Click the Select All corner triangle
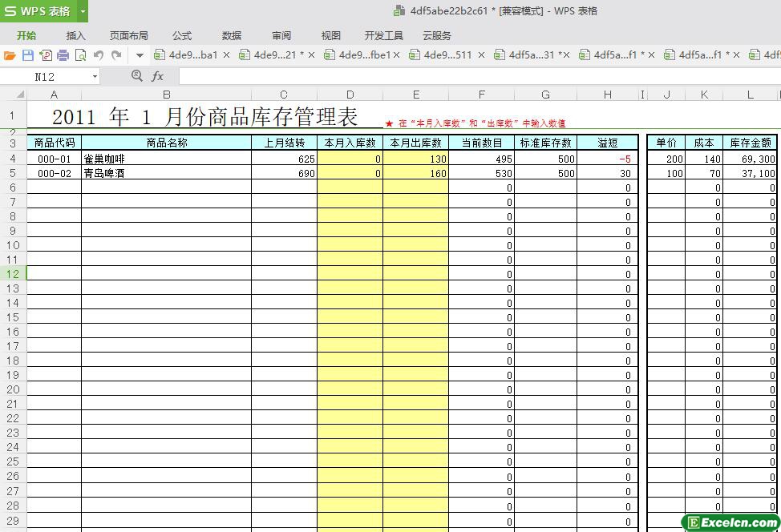781x532 pixels. coord(20,94)
